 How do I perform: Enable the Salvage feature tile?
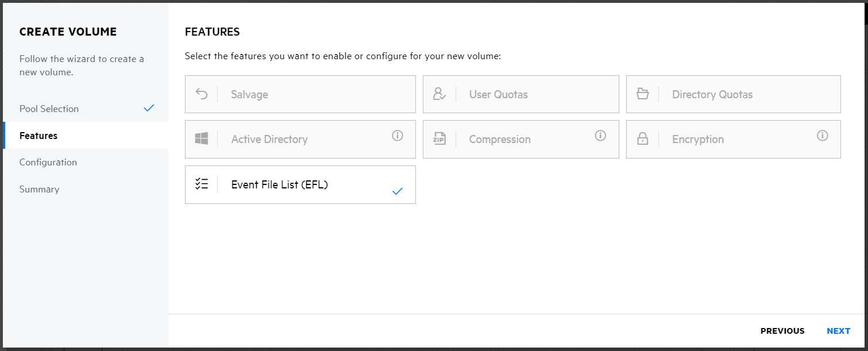point(300,94)
